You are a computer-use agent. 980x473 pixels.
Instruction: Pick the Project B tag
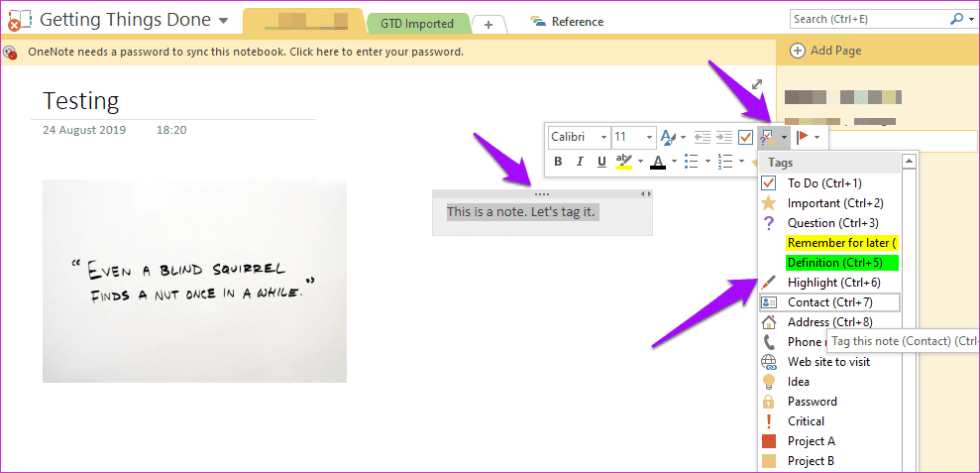coord(829,461)
